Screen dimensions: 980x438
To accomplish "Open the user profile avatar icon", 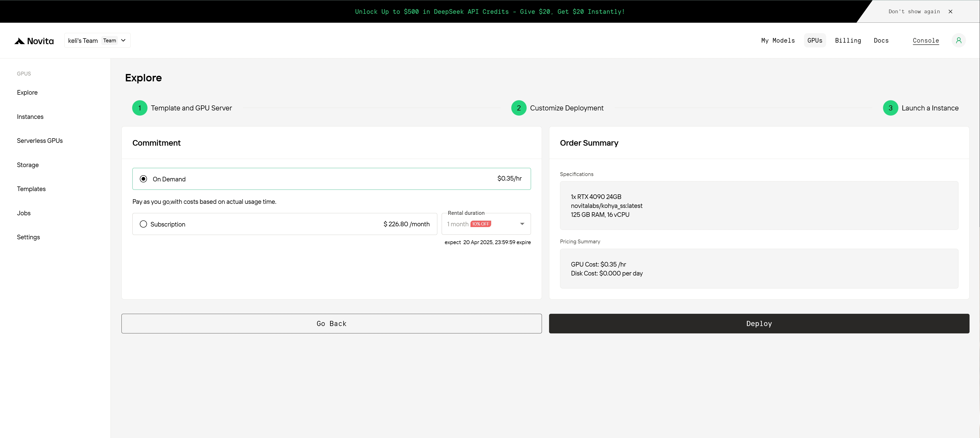I will (x=958, y=40).
